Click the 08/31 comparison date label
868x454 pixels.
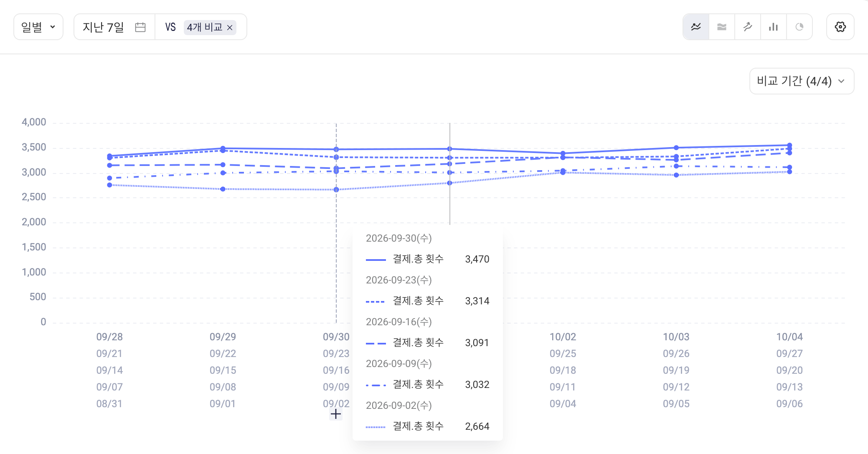109,404
